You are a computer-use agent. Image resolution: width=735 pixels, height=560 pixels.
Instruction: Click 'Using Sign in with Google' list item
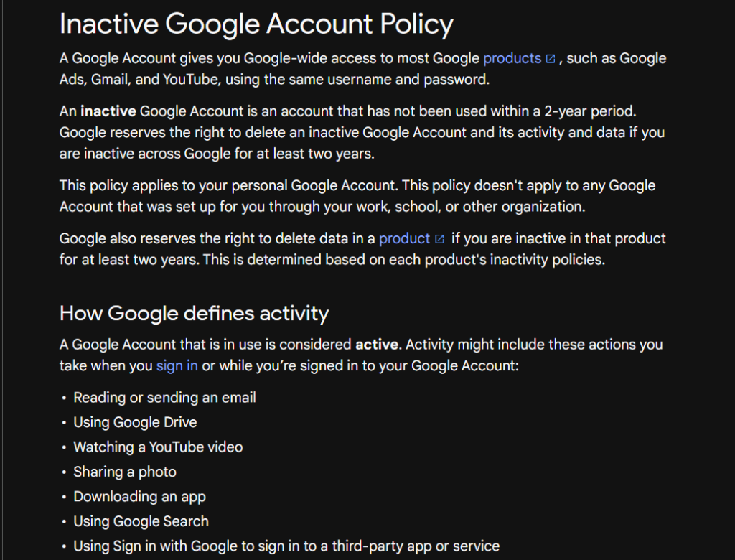click(x=286, y=546)
